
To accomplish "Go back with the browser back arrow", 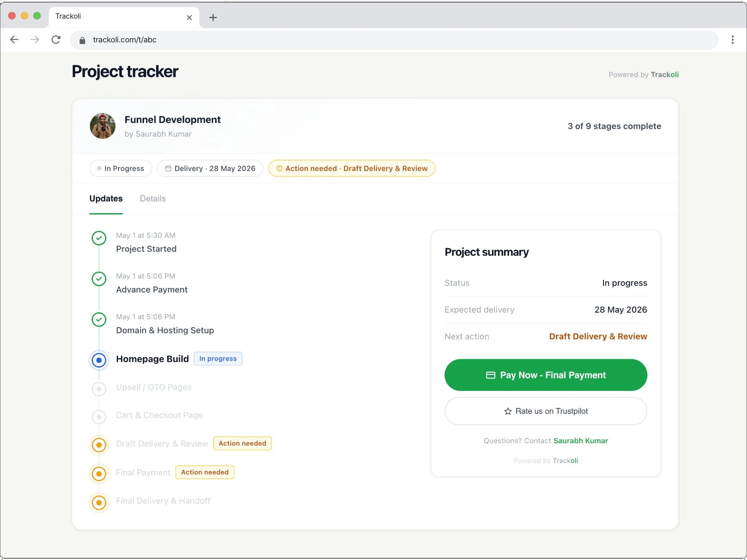I will pyautogui.click(x=14, y=40).
